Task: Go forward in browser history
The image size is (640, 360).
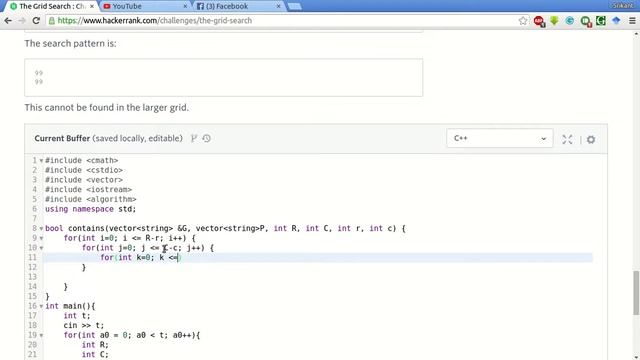Action: pyautogui.click(x=22, y=21)
